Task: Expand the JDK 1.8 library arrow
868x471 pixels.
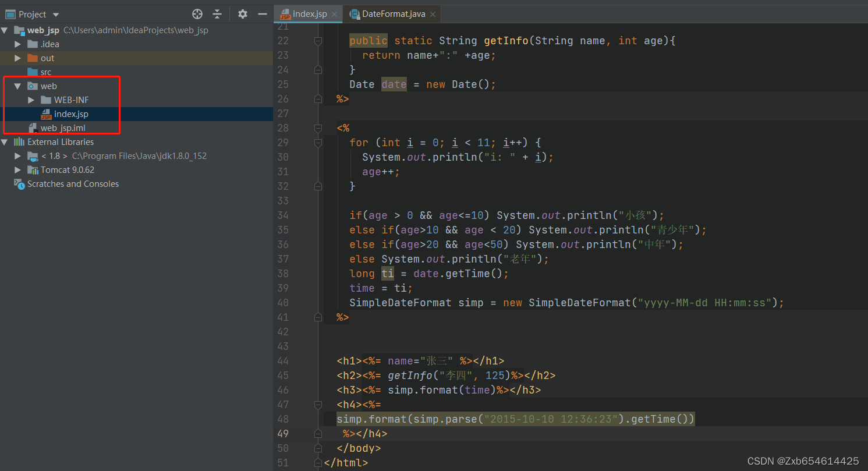Action: point(17,156)
